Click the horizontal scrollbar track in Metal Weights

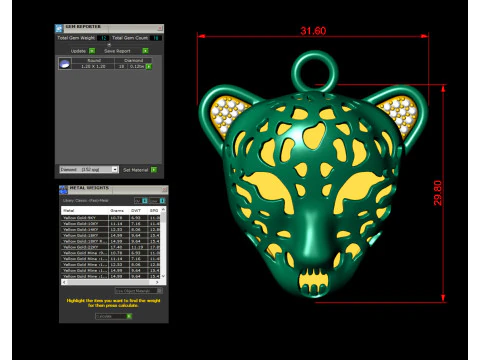pos(111,282)
